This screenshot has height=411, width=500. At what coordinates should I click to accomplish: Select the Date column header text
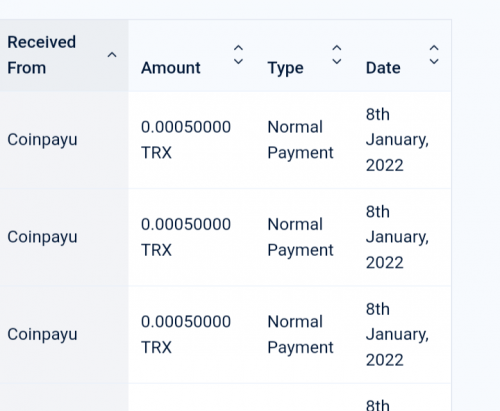click(383, 68)
